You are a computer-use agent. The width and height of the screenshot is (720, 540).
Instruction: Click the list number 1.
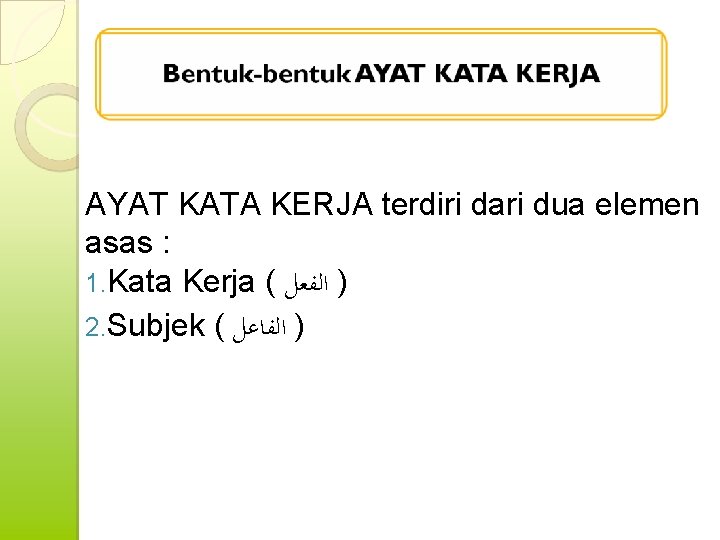click(95, 283)
